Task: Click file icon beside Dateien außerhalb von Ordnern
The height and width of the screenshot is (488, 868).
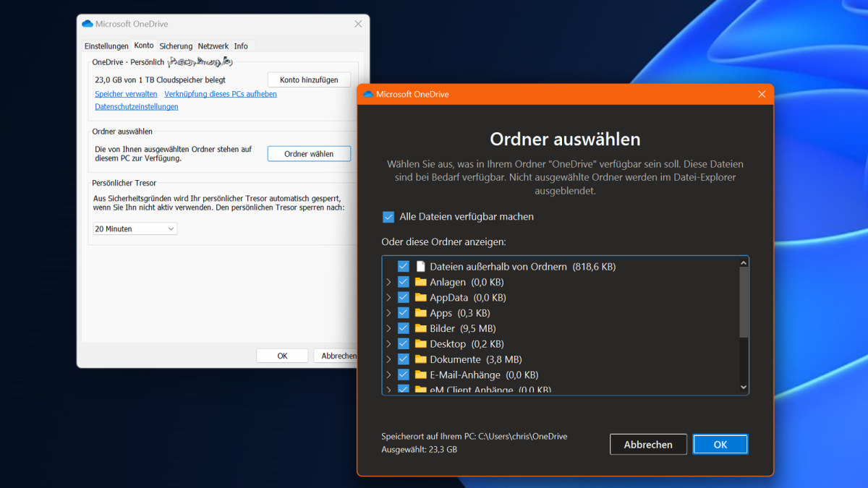Action: pos(421,266)
